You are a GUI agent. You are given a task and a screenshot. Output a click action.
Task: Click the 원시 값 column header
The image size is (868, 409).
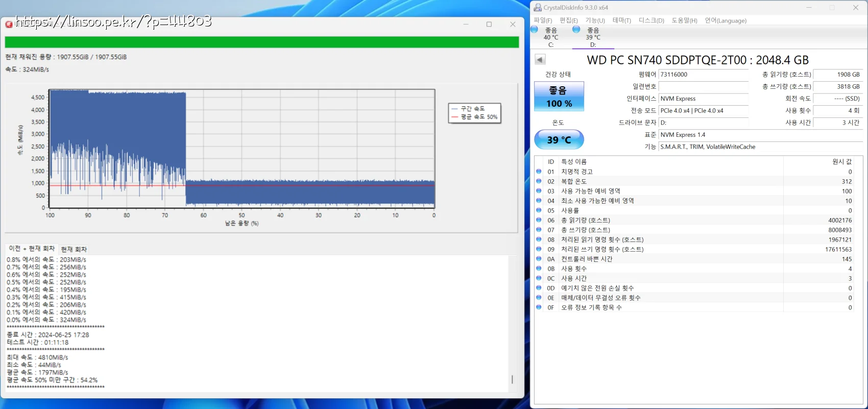pos(818,161)
